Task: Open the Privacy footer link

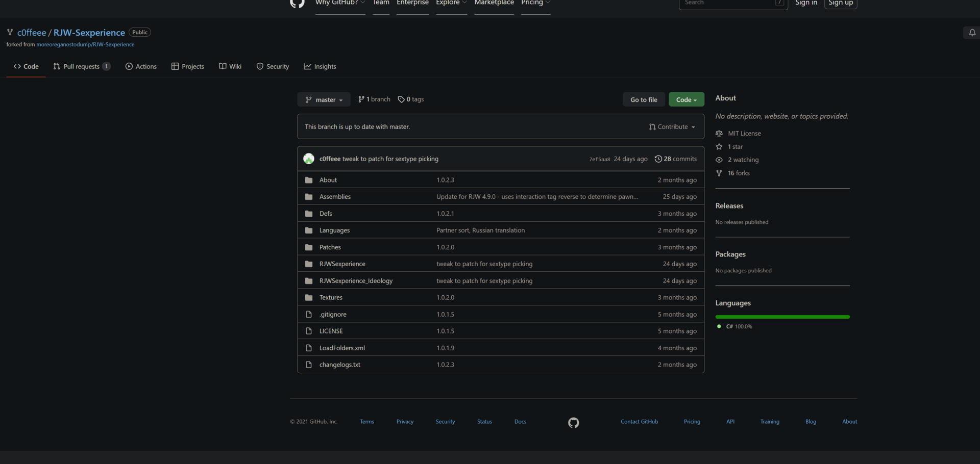Action: [x=405, y=422]
